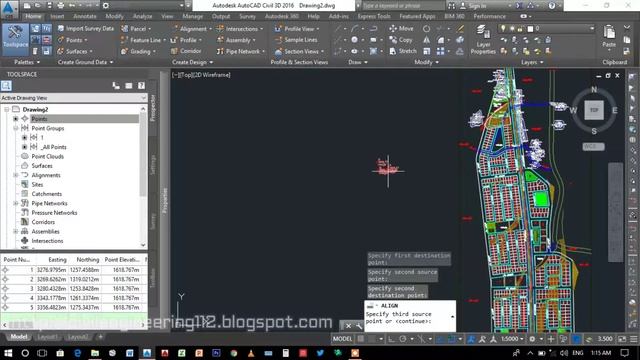This screenshot has height=360, width=640.
Task: Toggle Ortho mode in status bar
Action: 391,339
